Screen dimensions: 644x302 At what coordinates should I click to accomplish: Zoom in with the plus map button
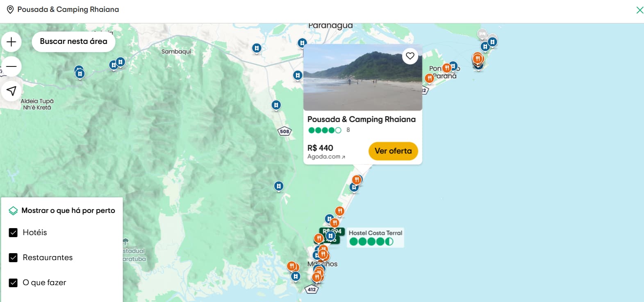[x=11, y=42]
